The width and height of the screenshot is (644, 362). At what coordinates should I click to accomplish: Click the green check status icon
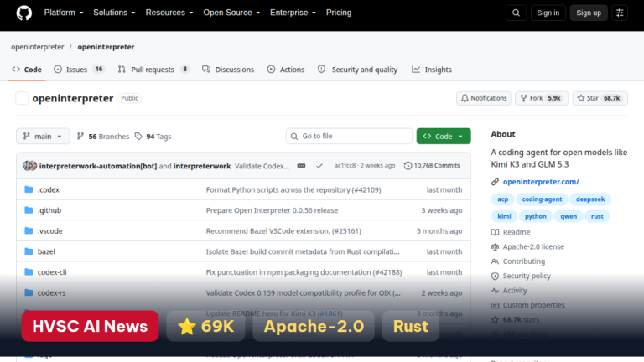(319, 166)
